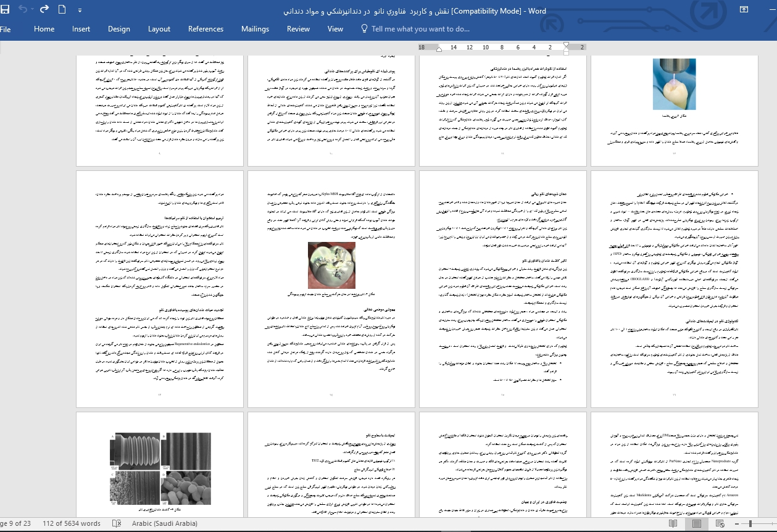Screen dimensions: 777x532
Task: Select the dental implant microscopy image grid
Action: click(160, 468)
